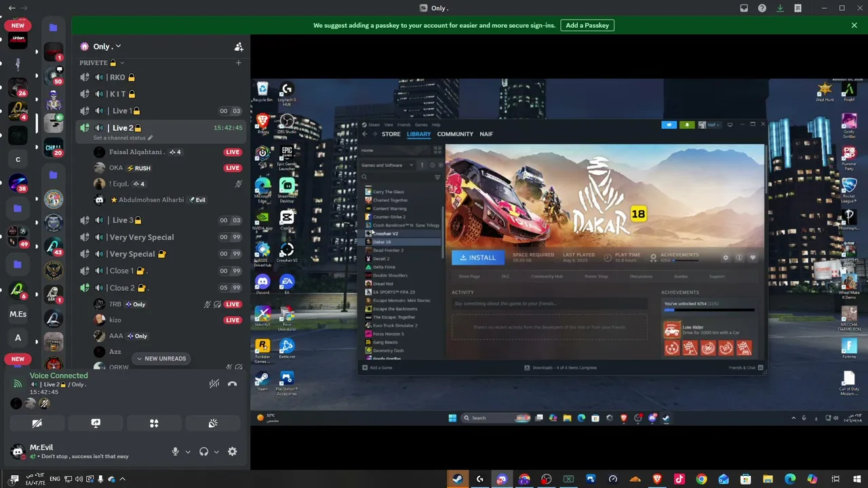
Task: Go back with title bar arrow
Action: 12,8
